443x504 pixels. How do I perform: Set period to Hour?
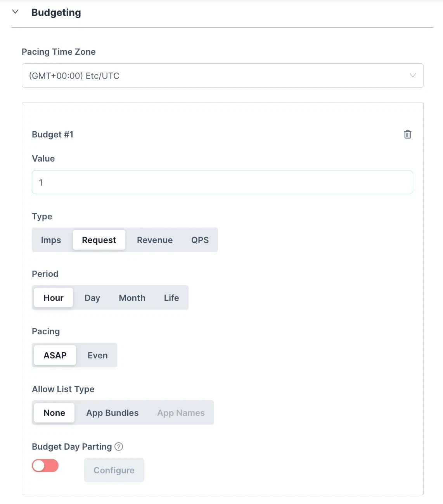[x=54, y=298]
